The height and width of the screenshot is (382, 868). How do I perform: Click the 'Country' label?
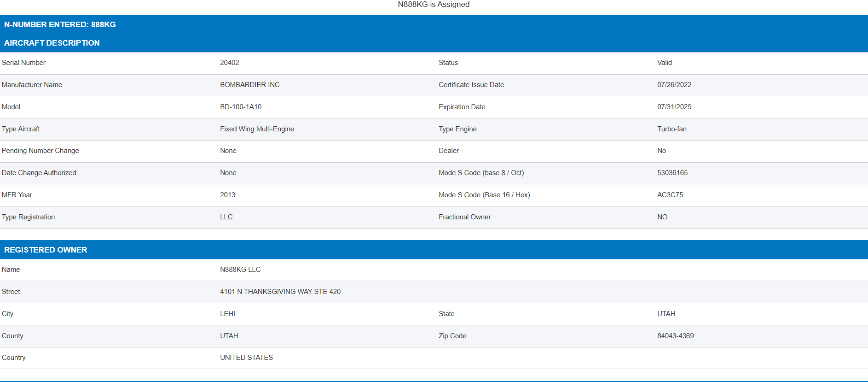pyautogui.click(x=14, y=358)
